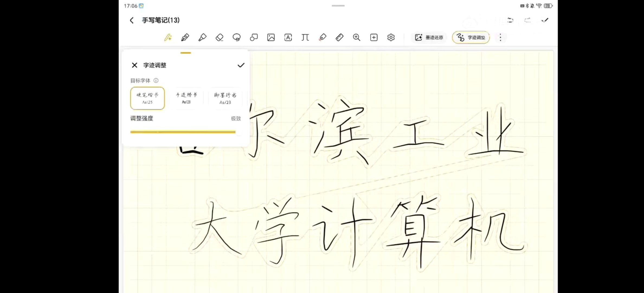The height and width of the screenshot is (293, 644).
Task: Click the note title 手写笔记(13)
Action: pos(161,20)
